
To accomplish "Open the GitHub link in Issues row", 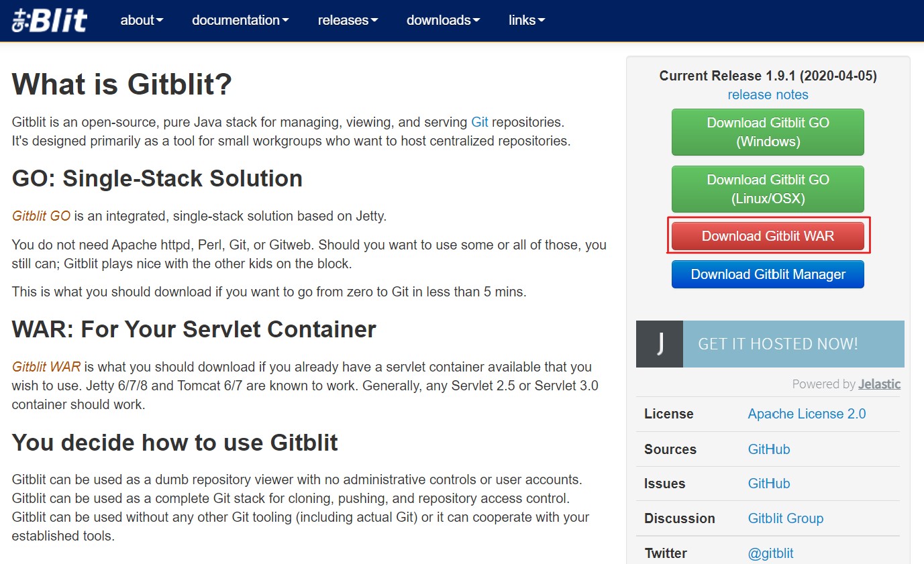I will [769, 484].
